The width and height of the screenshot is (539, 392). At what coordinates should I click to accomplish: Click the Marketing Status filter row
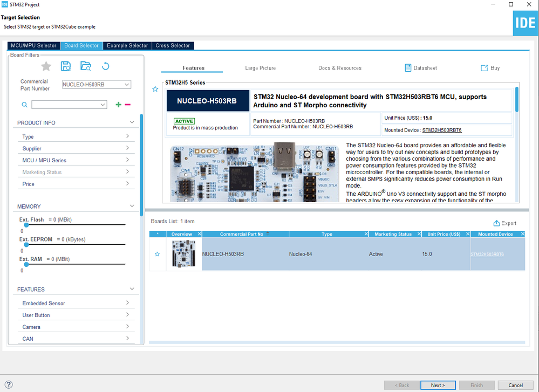pyautogui.click(x=76, y=172)
